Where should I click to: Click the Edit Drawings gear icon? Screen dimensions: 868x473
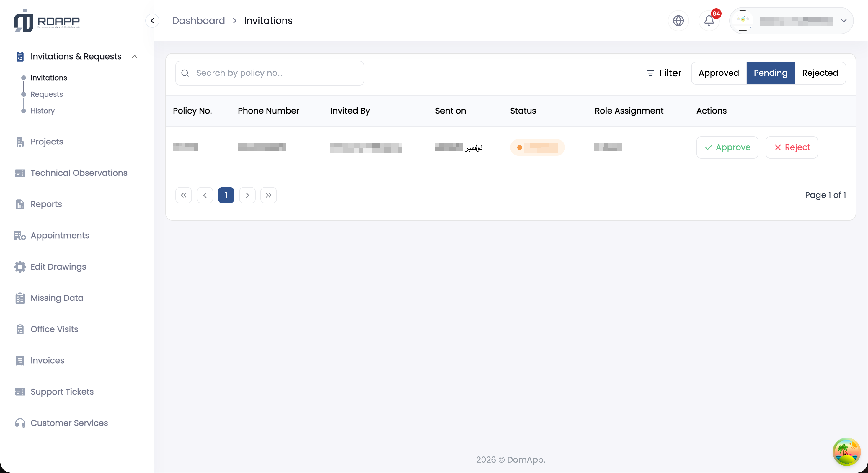[20, 267]
